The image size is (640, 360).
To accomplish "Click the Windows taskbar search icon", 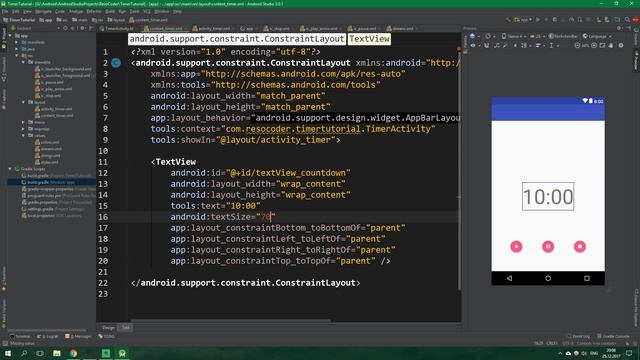I will click(24, 353).
